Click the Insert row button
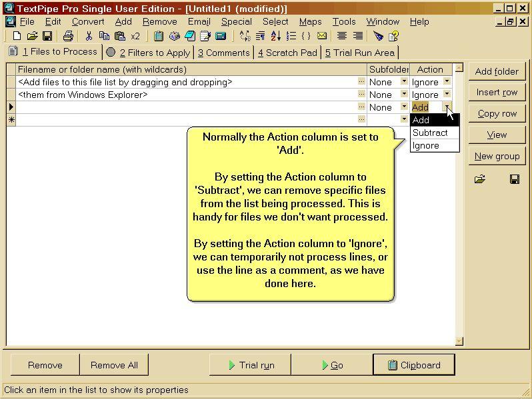The width and height of the screenshot is (532, 399). point(497,93)
